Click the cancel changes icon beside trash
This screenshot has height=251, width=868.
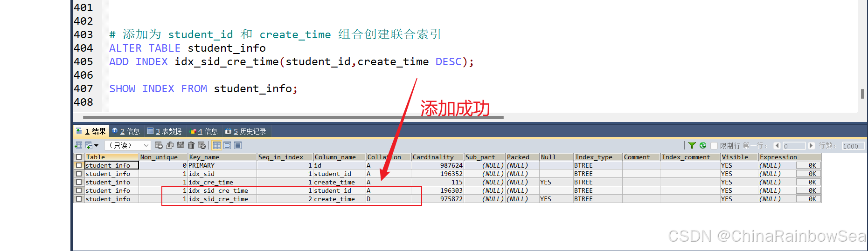(202, 146)
